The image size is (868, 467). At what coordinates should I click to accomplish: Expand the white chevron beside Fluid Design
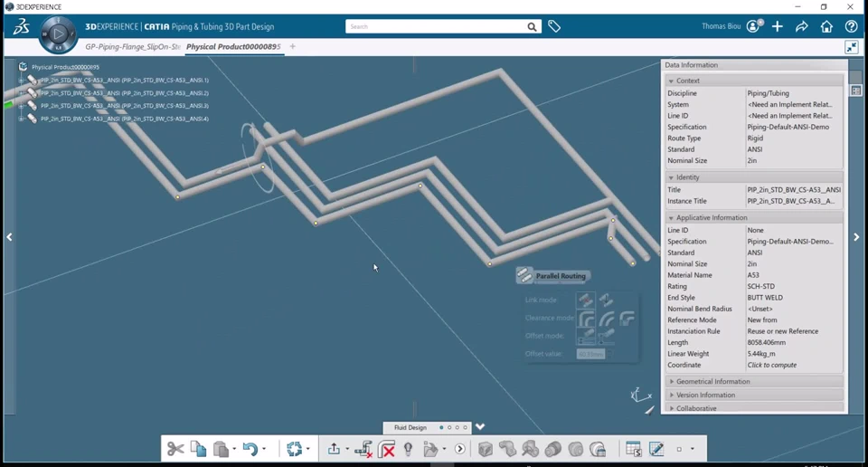click(480, 426)
